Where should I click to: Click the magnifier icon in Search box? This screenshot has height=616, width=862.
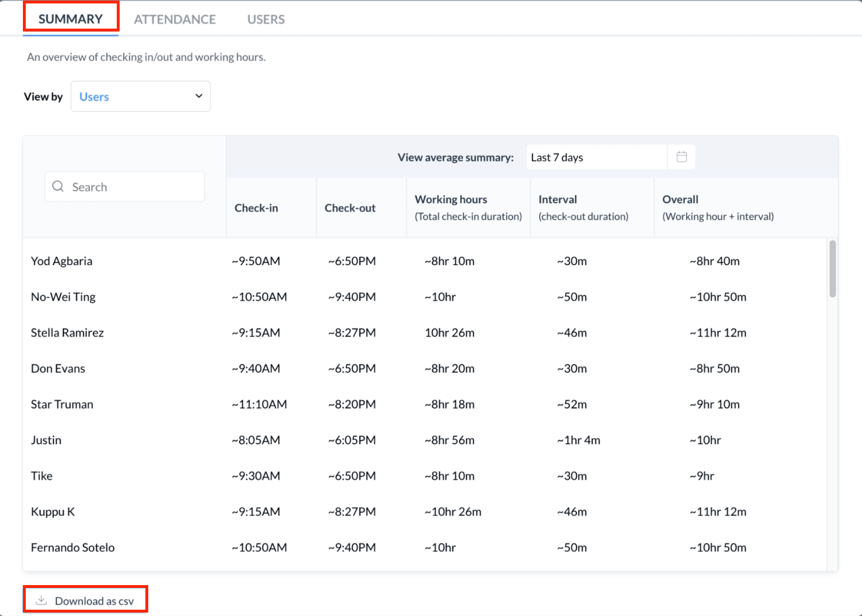point(58,187)
